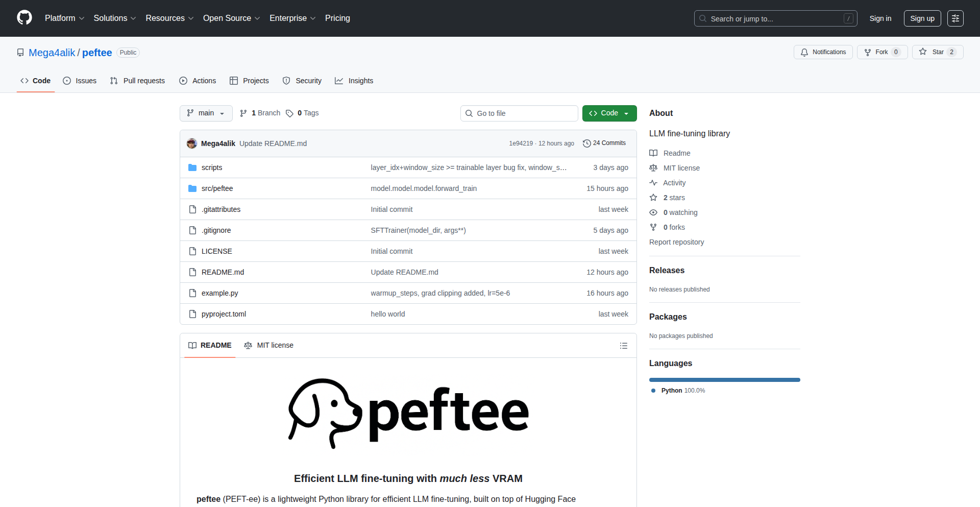Click the command palette icon in header
980x507 pixels.
955,18
